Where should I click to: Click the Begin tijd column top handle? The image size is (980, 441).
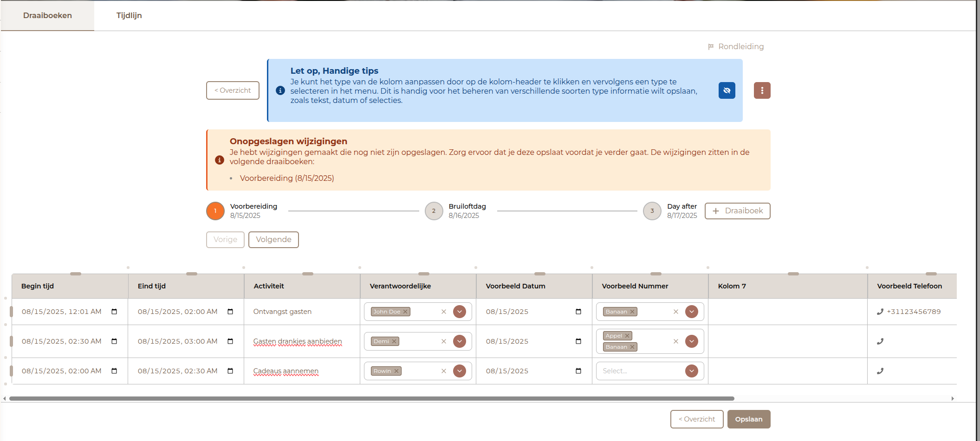[x=76, y=274]
